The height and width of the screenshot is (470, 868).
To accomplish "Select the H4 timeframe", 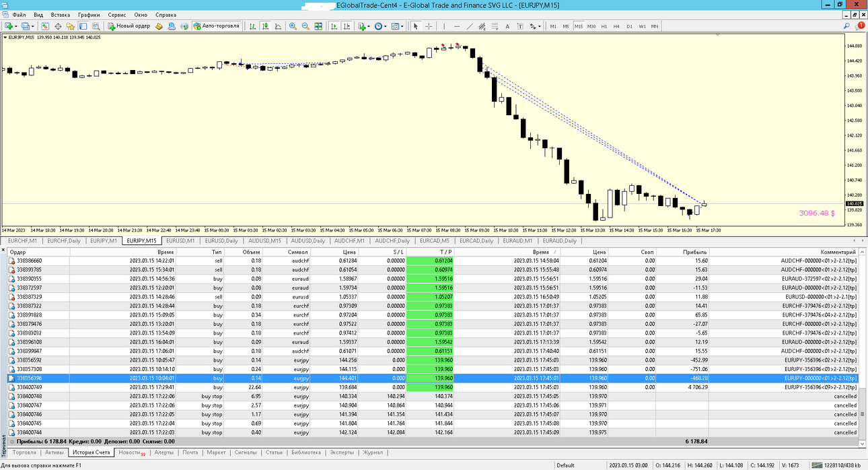I will (x=616, y=26).
